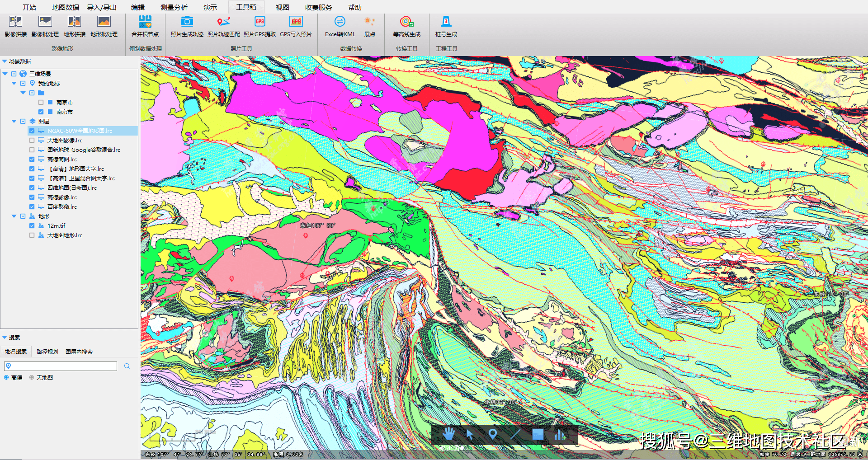The width and height of the screenshot is (868, 460).
Task: Switch to the 路径规划 search tab
Action: [47, 352]
